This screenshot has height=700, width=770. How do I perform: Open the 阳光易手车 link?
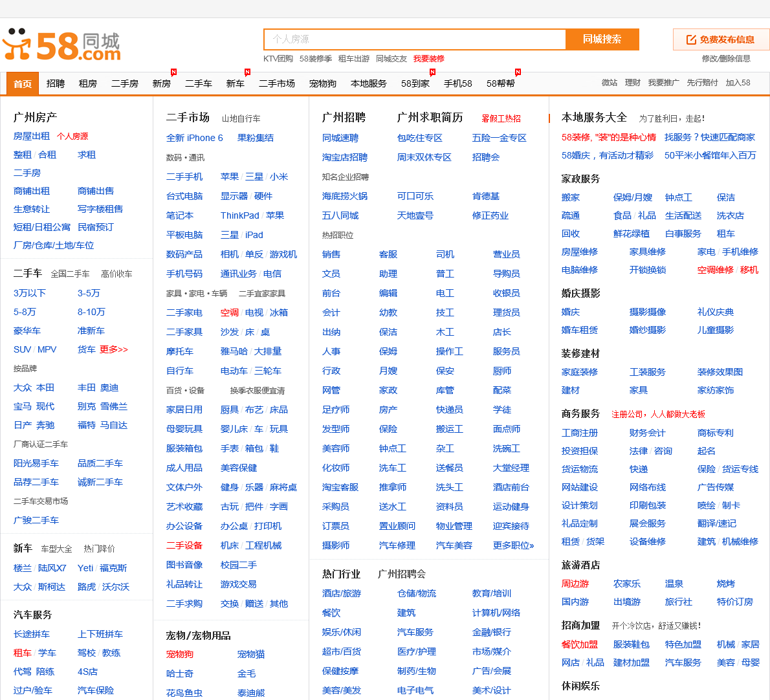(x=36, y=463)
